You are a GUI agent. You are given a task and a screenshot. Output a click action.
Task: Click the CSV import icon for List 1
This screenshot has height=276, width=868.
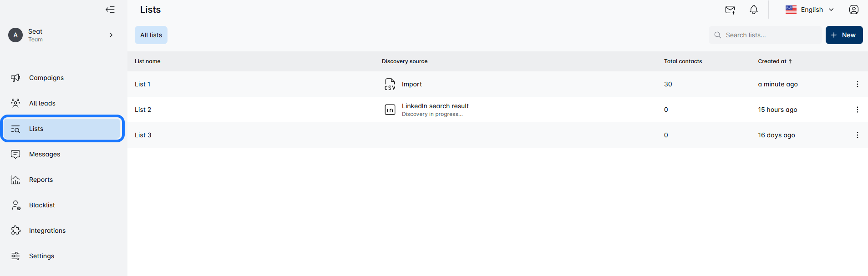pyautogui.click(x=390, y=84)
